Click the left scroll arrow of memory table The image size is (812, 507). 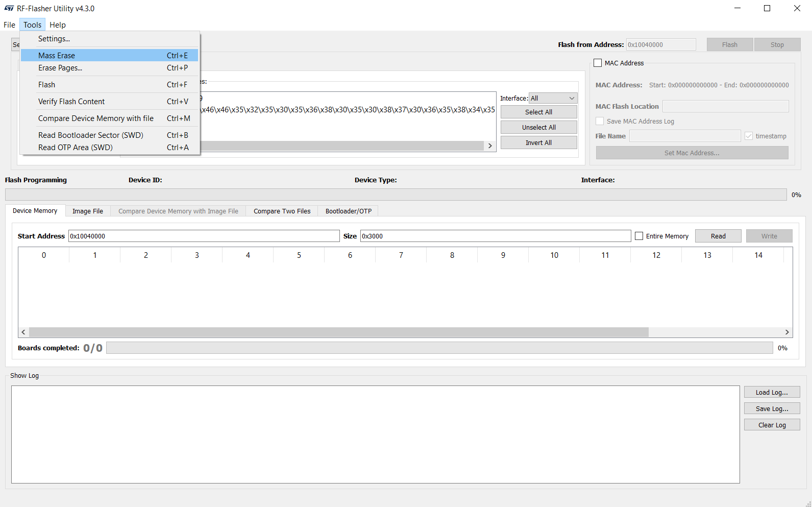tap(23, 332)
